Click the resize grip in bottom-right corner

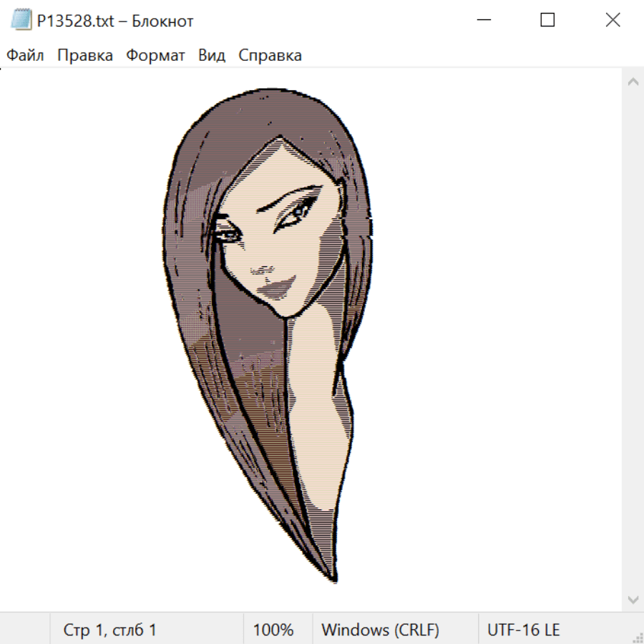point(638,638)
